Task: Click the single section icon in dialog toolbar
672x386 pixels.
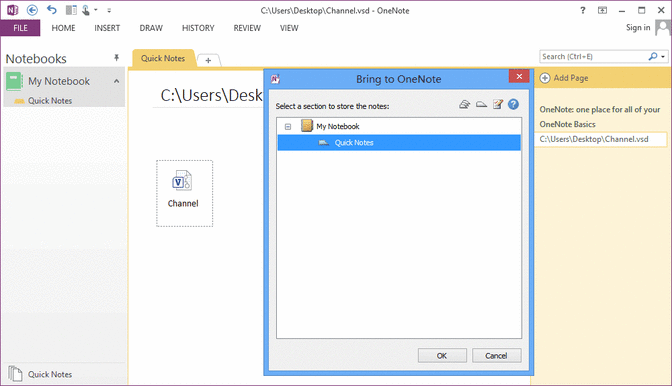Action: tap(481, 104)
